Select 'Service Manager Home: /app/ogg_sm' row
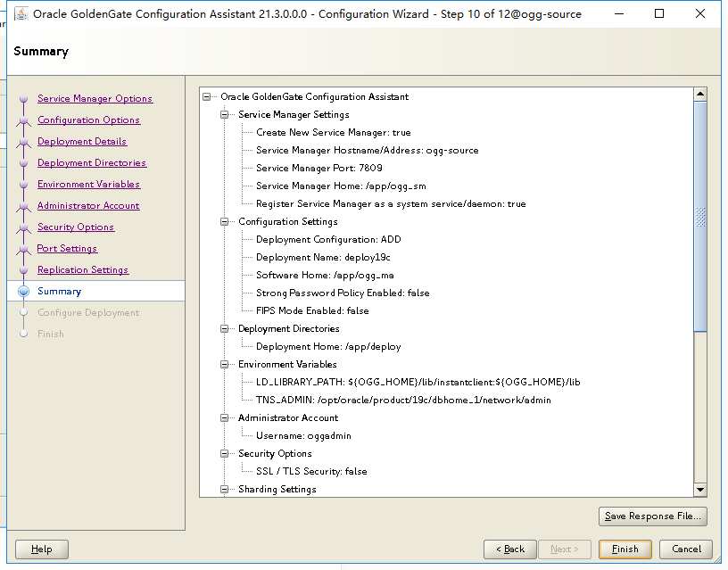 coord(341,186)
